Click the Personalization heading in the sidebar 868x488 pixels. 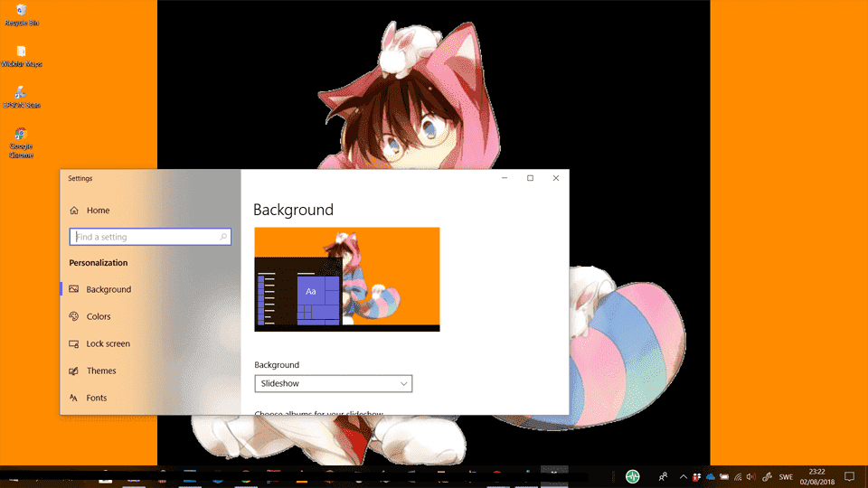tap(98, 263)
